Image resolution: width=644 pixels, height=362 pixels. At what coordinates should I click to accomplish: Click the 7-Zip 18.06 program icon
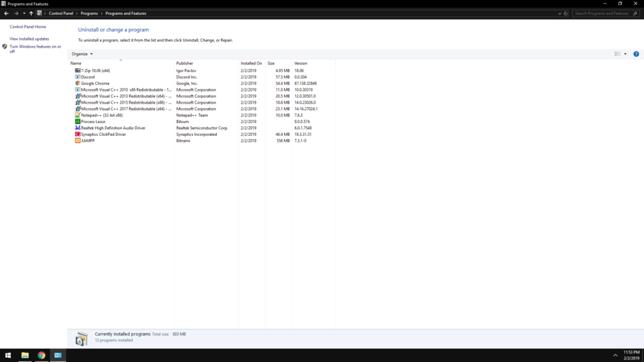pyautogui.click(x=78, y=71)
